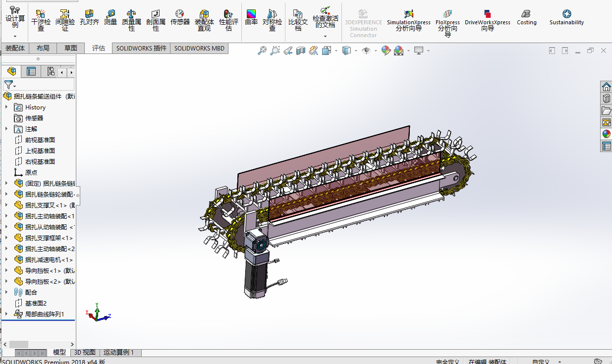
Task: Open View Settings monitor icon
Action: (x=419, y=51)
